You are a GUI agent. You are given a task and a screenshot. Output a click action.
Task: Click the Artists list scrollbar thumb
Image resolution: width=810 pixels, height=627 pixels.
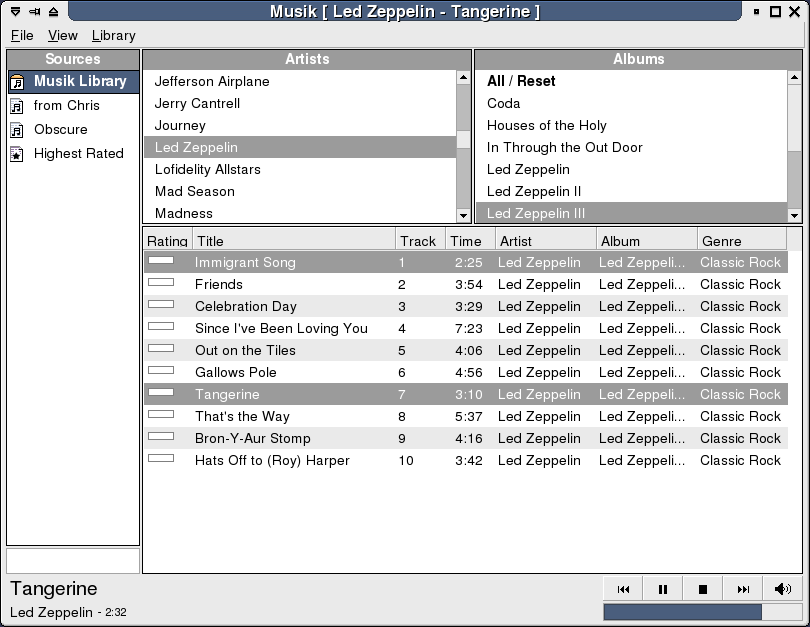463,139
